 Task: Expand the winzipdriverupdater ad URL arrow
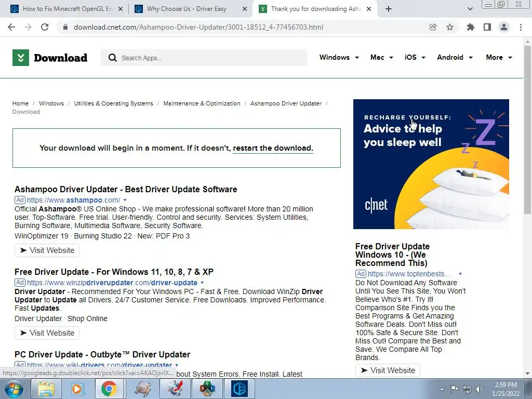[x=202, y=283]
